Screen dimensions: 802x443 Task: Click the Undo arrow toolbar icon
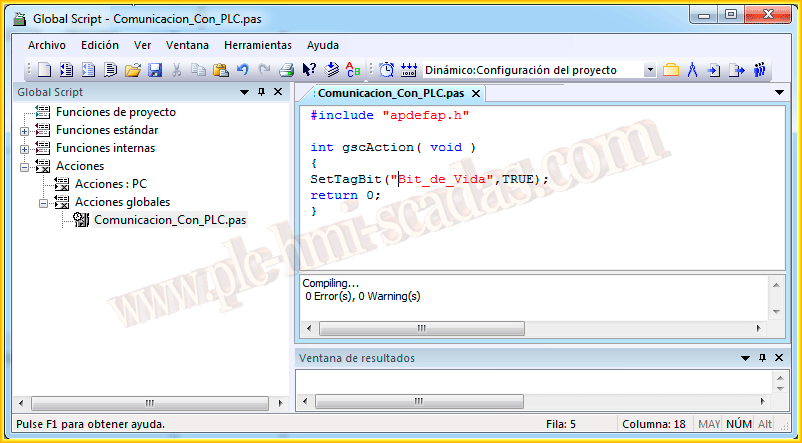click(x=242, y=70)
